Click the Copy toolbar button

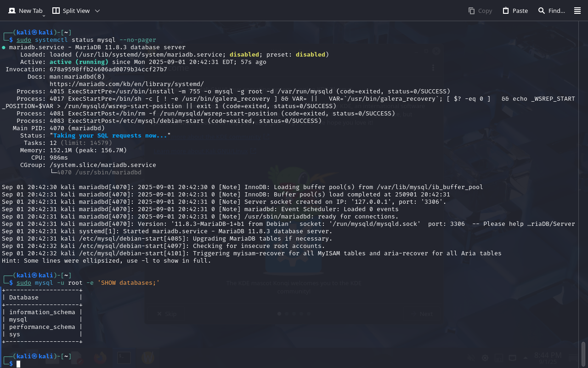[x=480, y=11]
